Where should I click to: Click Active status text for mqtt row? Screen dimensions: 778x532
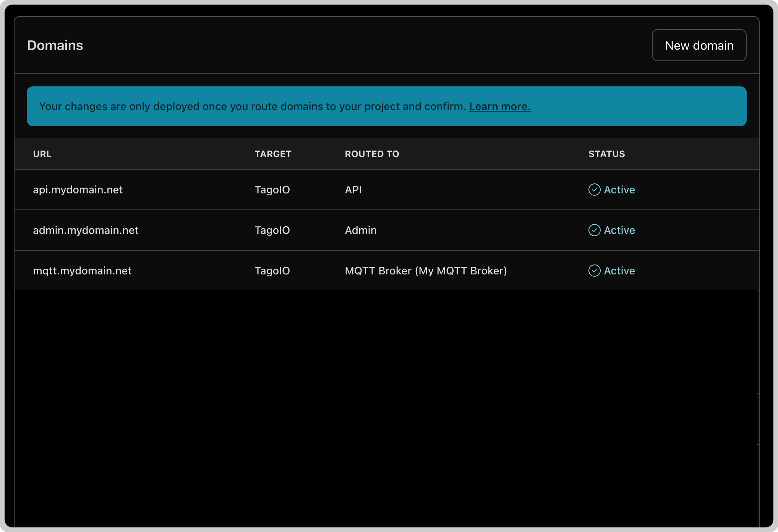tap(619, 271)
